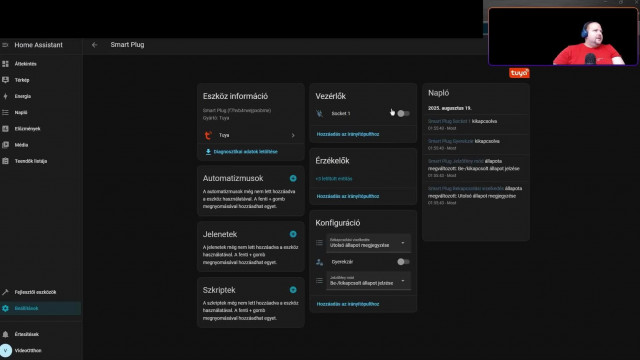This screenshot has height=360, width=640.
Task: Click the webcam video overlay thumbnail
Action: tap(563, 36)
